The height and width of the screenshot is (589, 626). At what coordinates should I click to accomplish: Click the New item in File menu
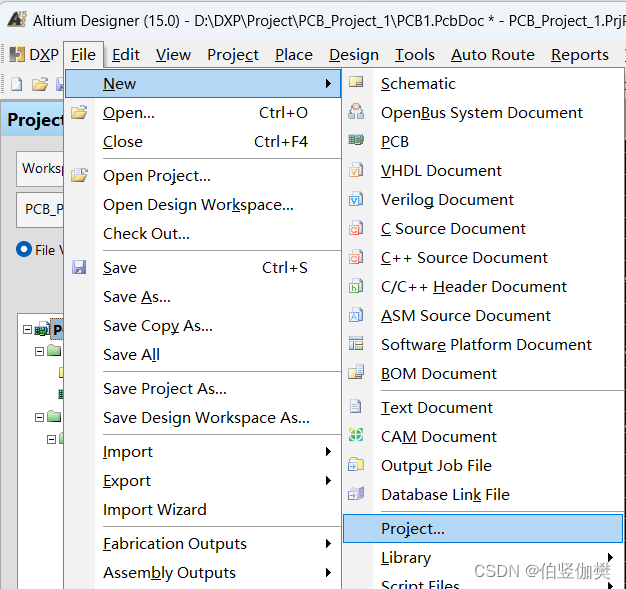[203, 83]
